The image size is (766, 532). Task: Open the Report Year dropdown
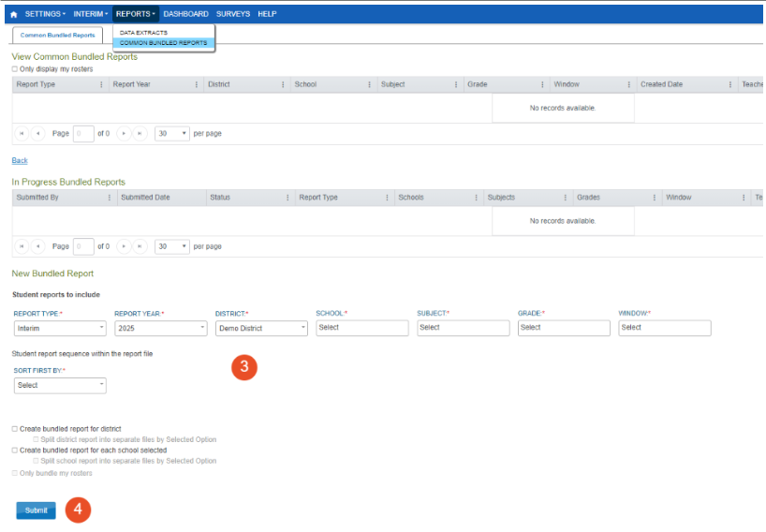tap(160, 329)
